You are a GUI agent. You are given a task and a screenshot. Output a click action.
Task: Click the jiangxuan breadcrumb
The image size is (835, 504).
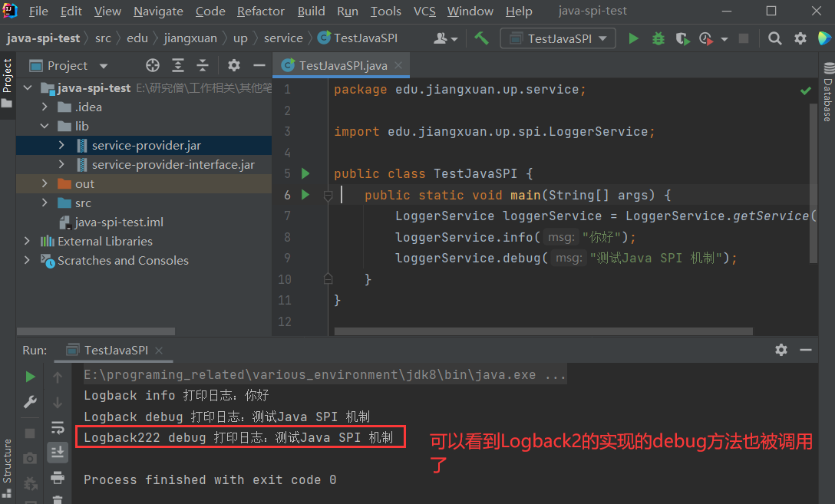pos(190,38)
